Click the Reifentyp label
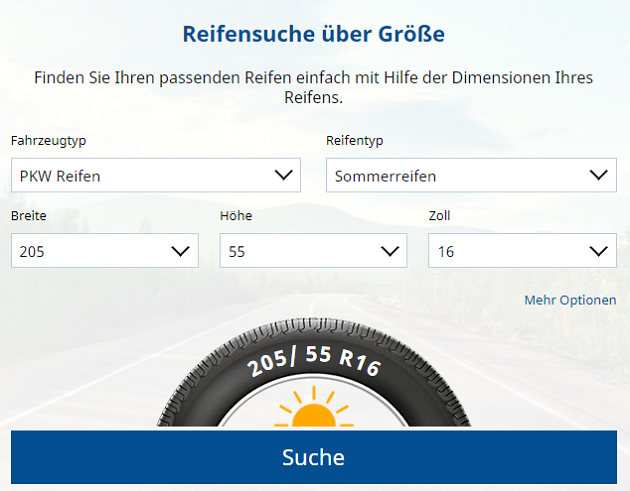This screenshot has height=491, width=630. [354, 141]
